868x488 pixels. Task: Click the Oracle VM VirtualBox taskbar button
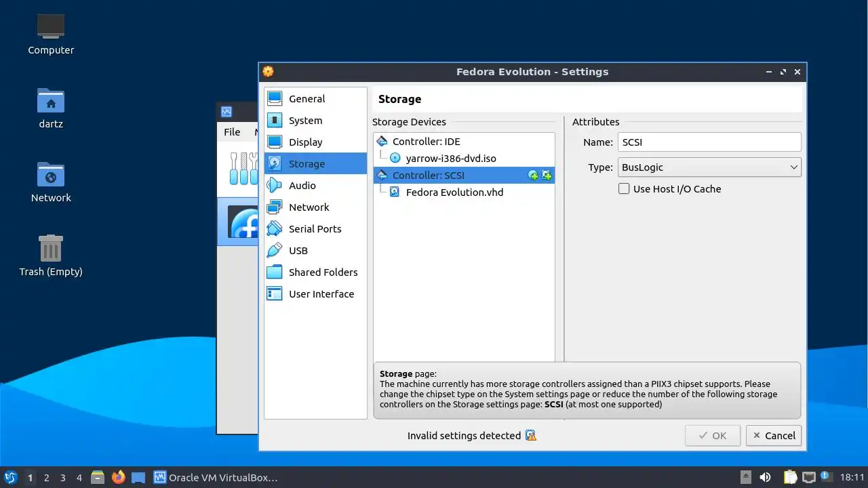coord(216,477)
